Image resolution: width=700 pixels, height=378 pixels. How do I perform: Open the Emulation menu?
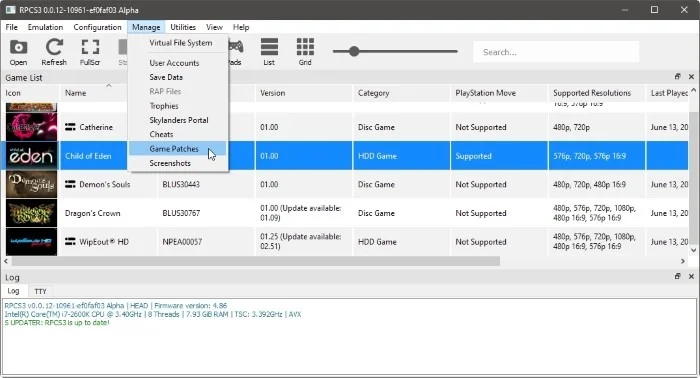pyautogui.click(x=45, y=27)
